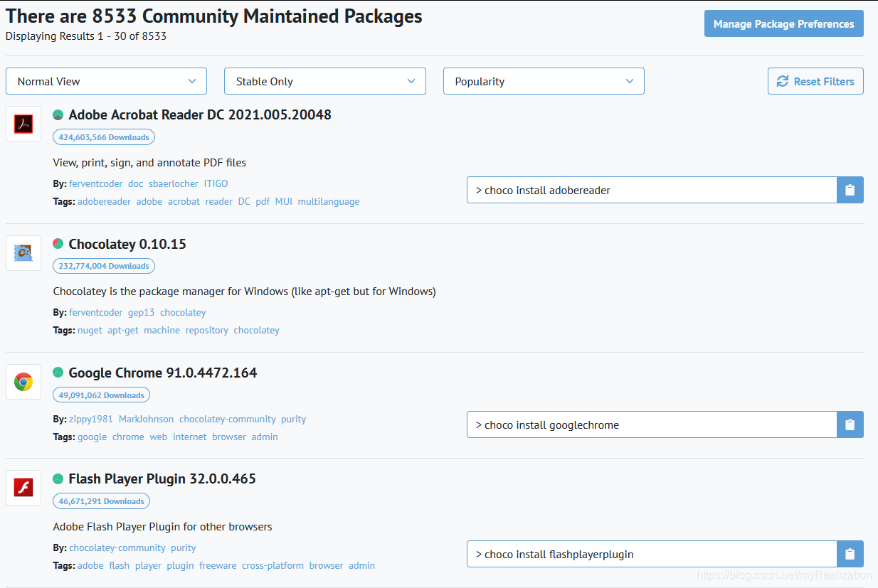Click the Flash Player Plugin package icon

23,488
